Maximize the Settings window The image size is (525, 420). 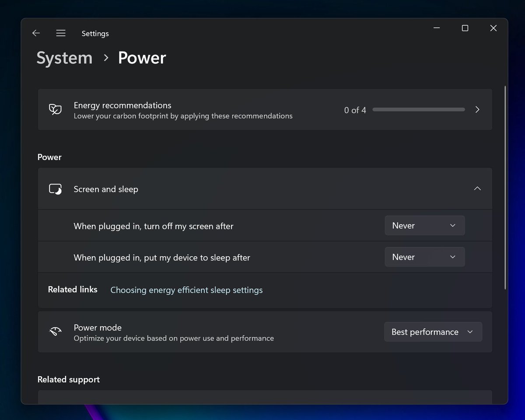pyautogui.click(x=465, y=28)
